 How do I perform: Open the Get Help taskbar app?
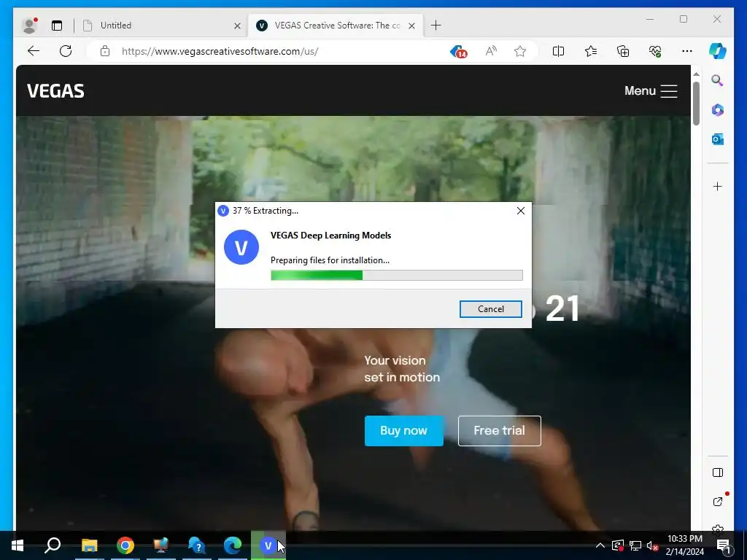(x=196, y=545)
